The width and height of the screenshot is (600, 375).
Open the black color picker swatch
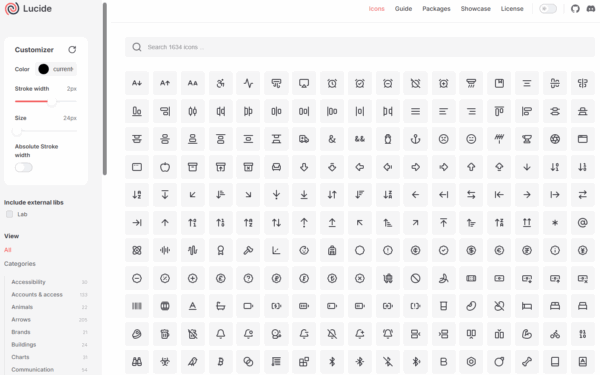click(x=44, y=69)
